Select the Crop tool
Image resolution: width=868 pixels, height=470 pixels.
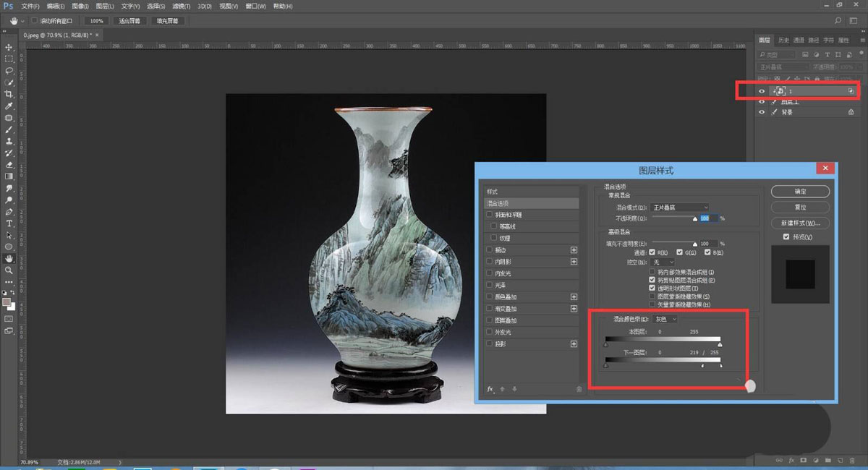(x=9, y=94)
